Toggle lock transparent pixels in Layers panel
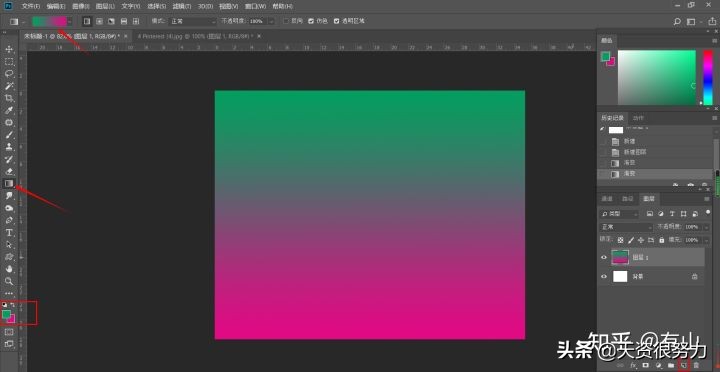720x372 pixels. 620,240
